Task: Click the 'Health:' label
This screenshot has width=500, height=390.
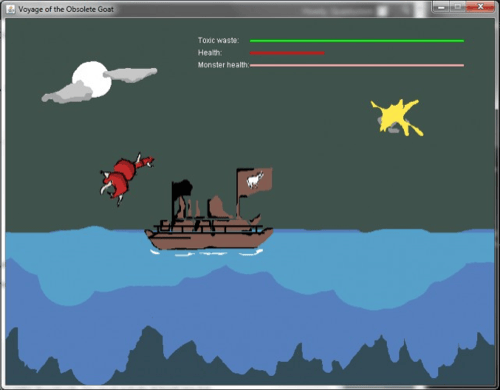Action: click(x=210, y=53)
